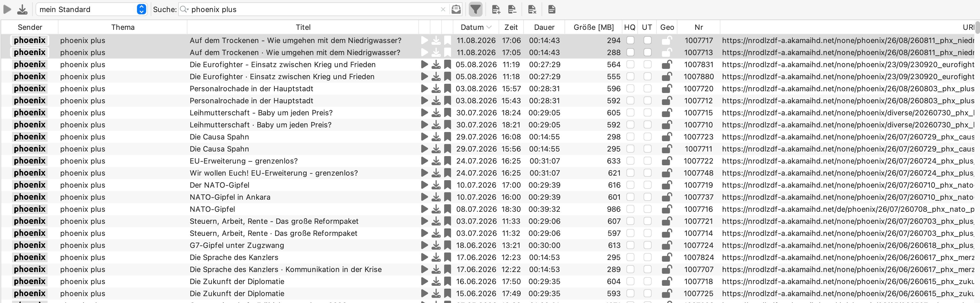Screen dimensions: 980x303
Task: Play 'Der NATO-Gipfel' film row
Action: click(x=425, y=185)
